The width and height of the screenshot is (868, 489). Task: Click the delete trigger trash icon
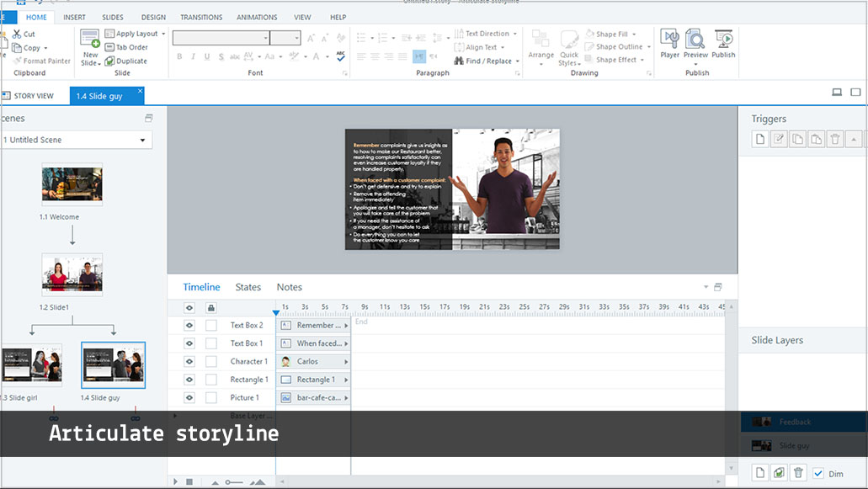(x=834, y=140)
